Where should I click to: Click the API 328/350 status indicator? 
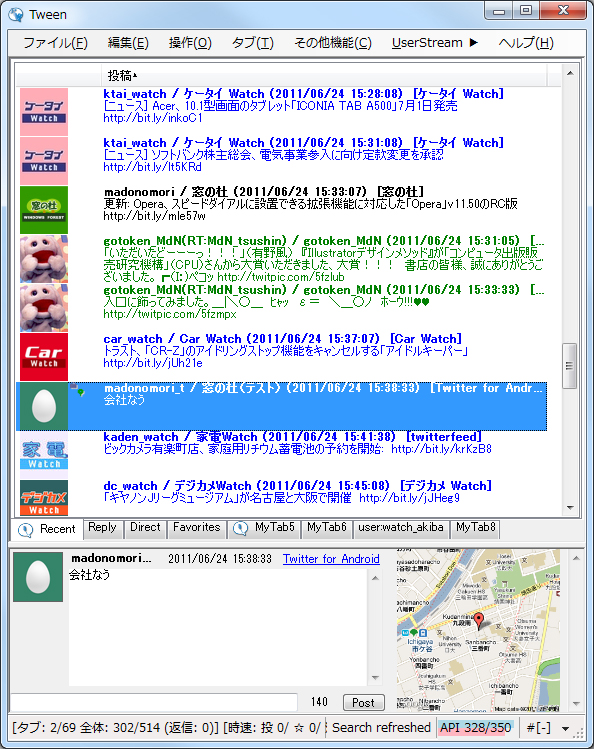[476, 728]
